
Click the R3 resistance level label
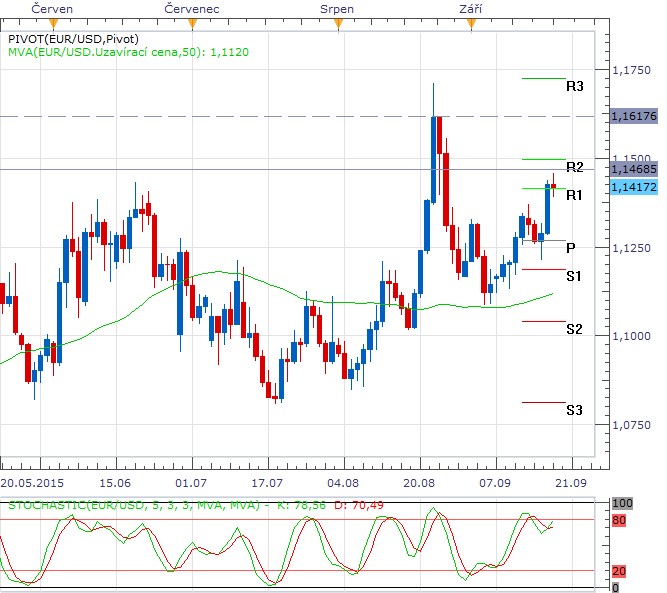pyautogui.click(x=574, y=87)
